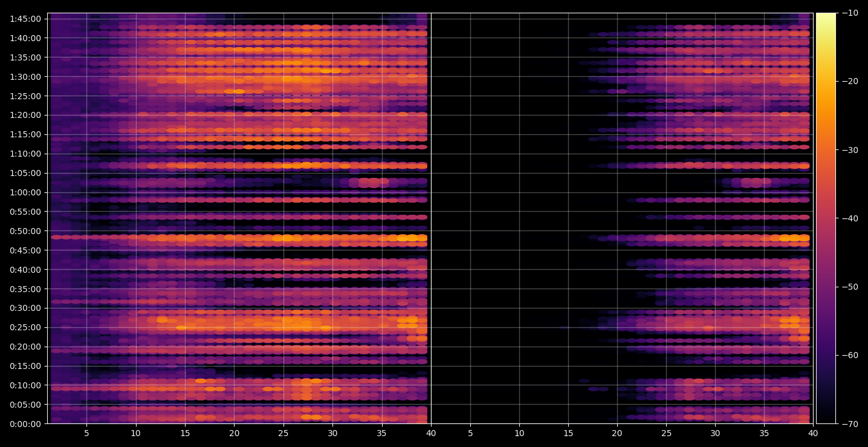Select the 0:55:00 y-axis tick label
Viewport: 868px width, 447px height.
[25, 212]
